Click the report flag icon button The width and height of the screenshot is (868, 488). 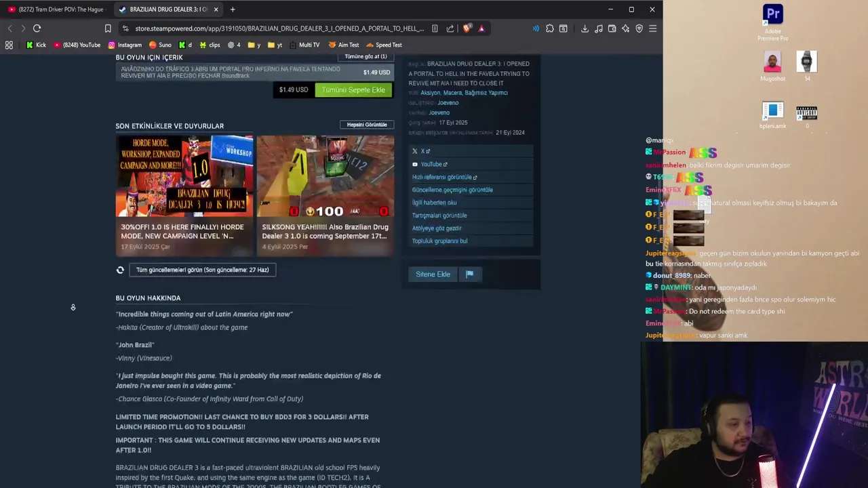tap(469, 274)
